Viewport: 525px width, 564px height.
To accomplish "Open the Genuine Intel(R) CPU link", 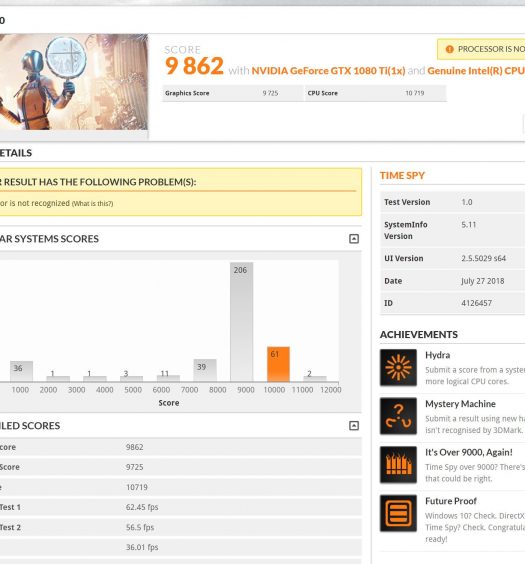I will pyautogui.click(x=476, y=71).
